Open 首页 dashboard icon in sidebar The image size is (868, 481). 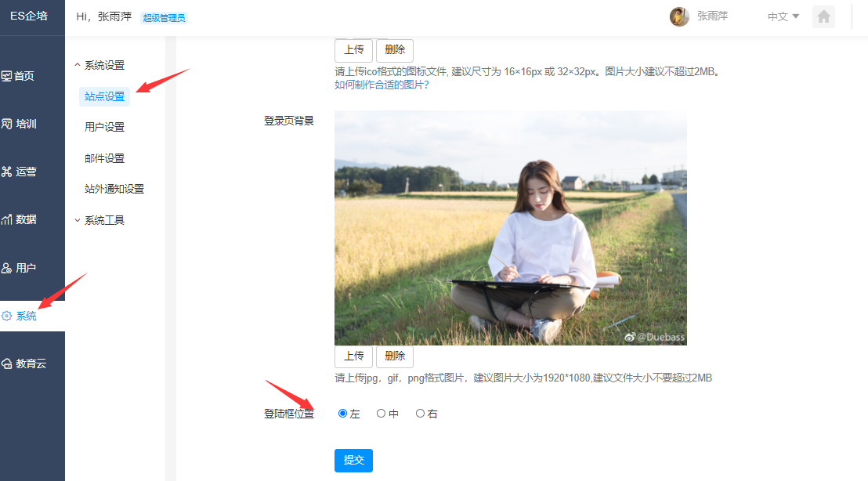pos(7,76)
